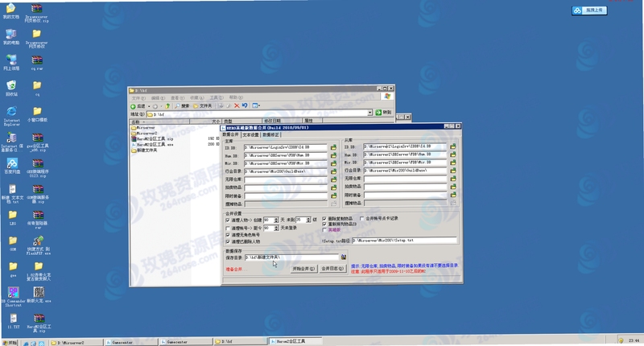Switch to the 数据修正 tab
644x346 pixels.
click(270, 134)
